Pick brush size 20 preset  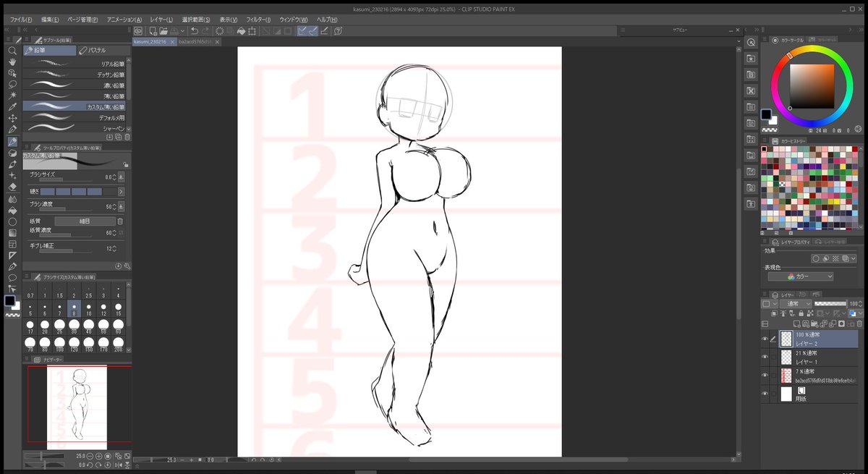click(x=45, y=326)
